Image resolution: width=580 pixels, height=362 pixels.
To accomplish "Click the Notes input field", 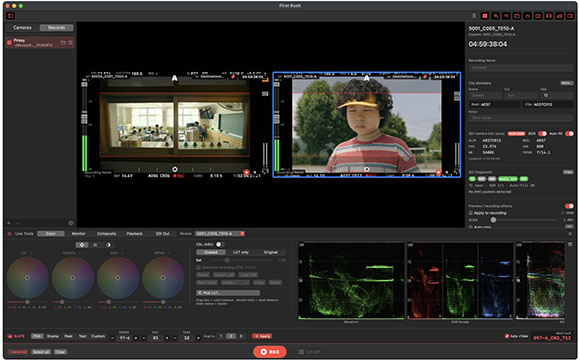I will pyautogui.click(x=521, y=118).
